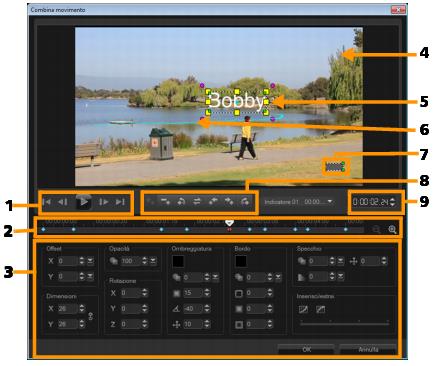Open the Specchio fade ease dropdown
The image size is (437, 366).
(x=341, y=276)
